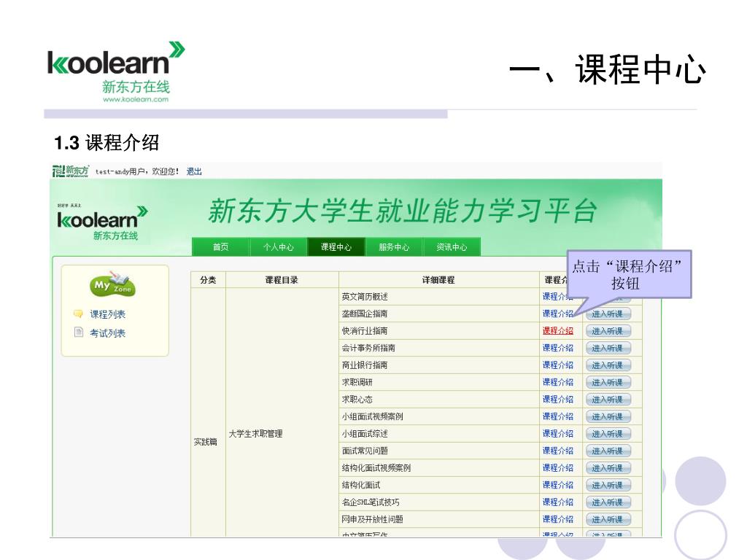Open the red 课程介绍 for 快消行业指南

coord(557,331)
